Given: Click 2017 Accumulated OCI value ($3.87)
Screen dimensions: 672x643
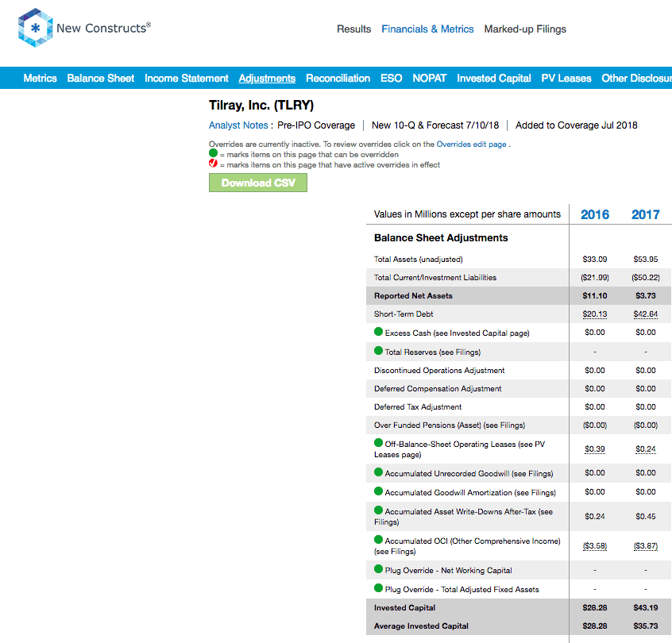Looking at the screenshot, I should click(x=646, y=546).
